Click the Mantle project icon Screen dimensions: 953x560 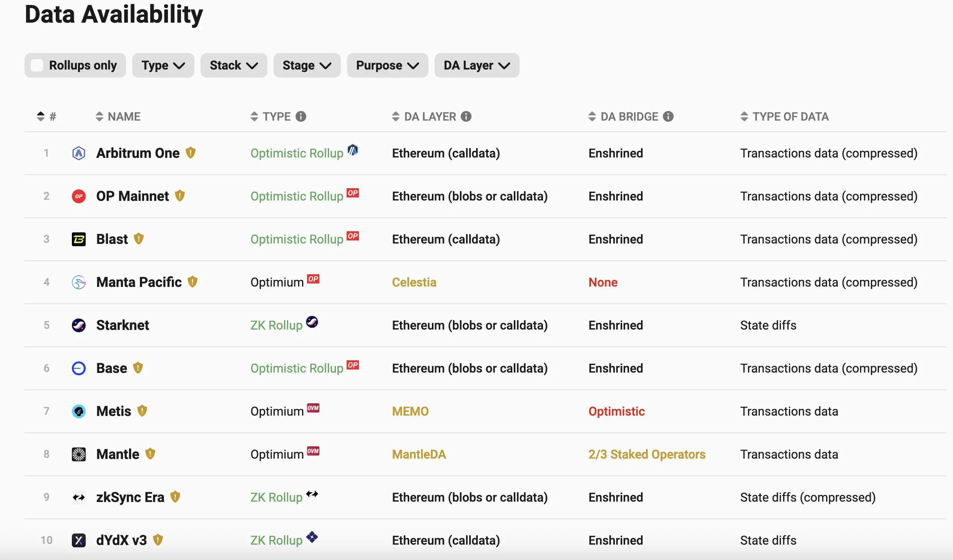pos(79,454)
